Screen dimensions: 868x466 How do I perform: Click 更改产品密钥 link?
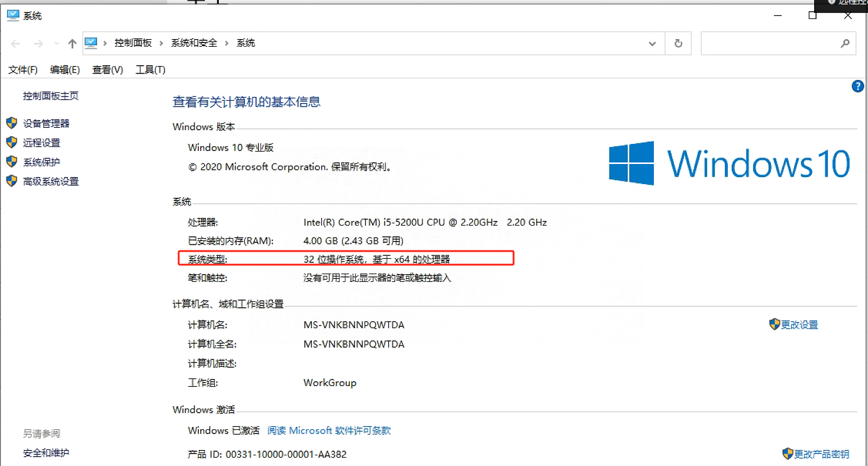coord(821,454)
